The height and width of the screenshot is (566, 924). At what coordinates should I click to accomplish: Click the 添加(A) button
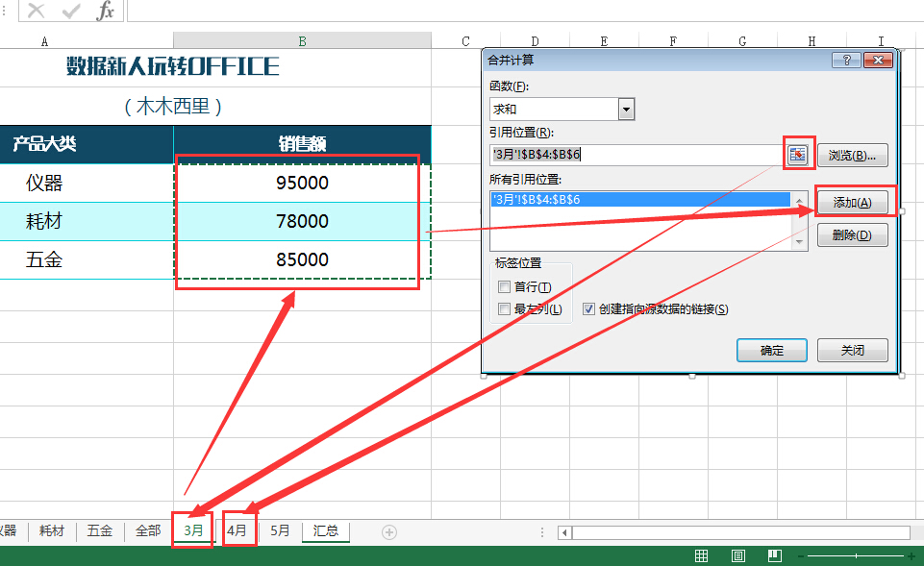[x=852, y=203]
